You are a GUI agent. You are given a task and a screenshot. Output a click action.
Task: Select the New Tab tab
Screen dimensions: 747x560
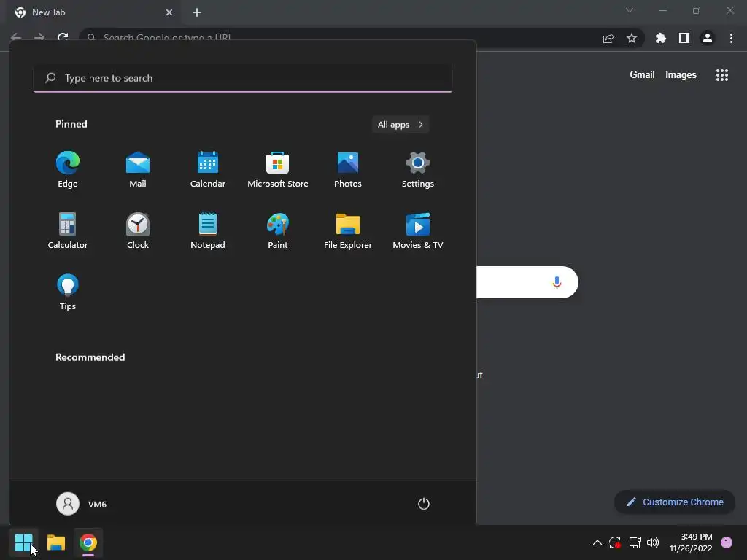click(x=93, y=12)
